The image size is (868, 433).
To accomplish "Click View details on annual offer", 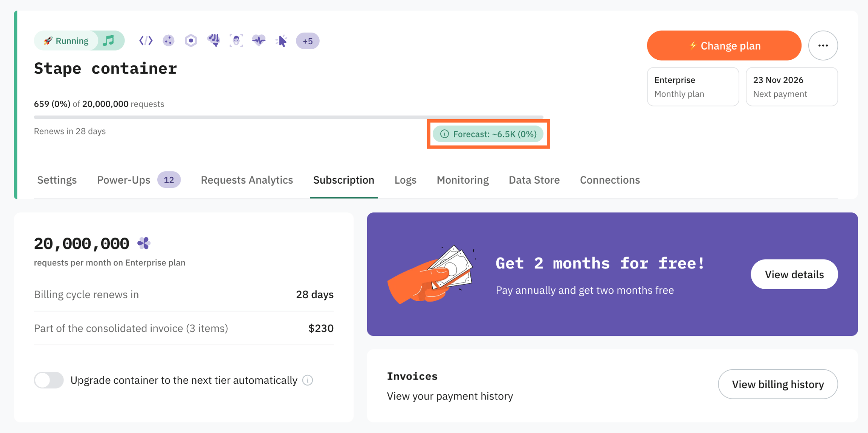I will click(794, 274).
